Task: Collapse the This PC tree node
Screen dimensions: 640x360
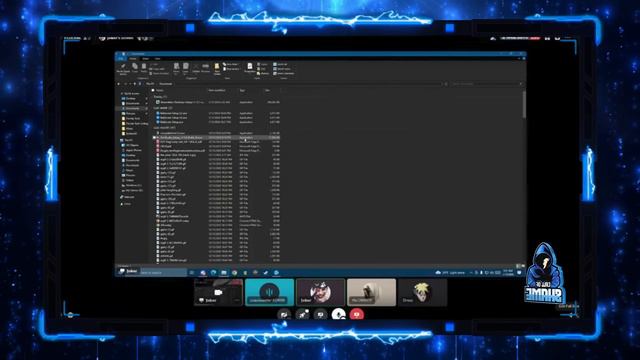Action: click(122, 140)
